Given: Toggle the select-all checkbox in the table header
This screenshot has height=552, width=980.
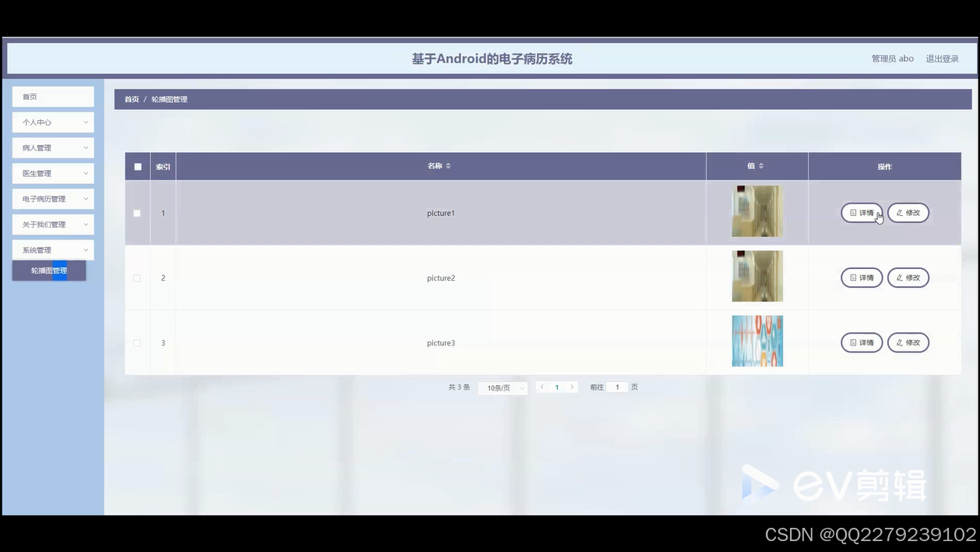Looking at the screenshot, I should click(x=137, y=165).
